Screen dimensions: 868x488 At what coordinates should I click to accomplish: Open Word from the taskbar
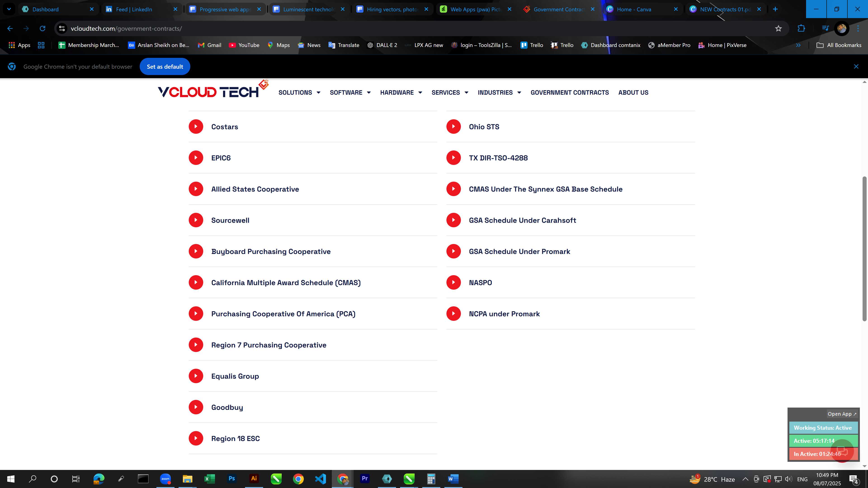pos(453,479)
